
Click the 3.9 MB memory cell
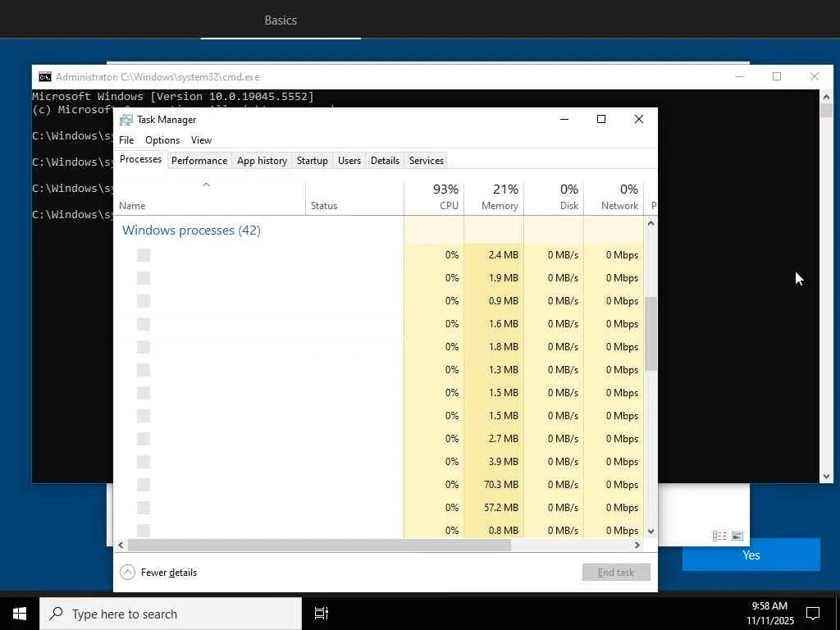coord(494,462)
